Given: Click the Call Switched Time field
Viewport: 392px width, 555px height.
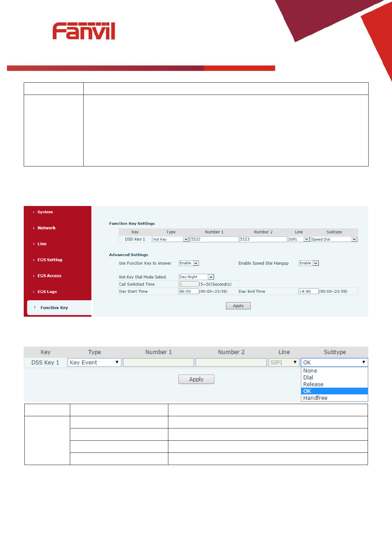Looking at the screenshot, I should point(189,284).
